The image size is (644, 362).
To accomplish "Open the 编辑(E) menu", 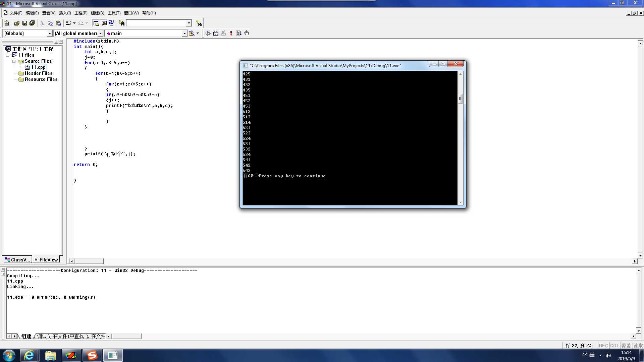I will click(32, 13).
